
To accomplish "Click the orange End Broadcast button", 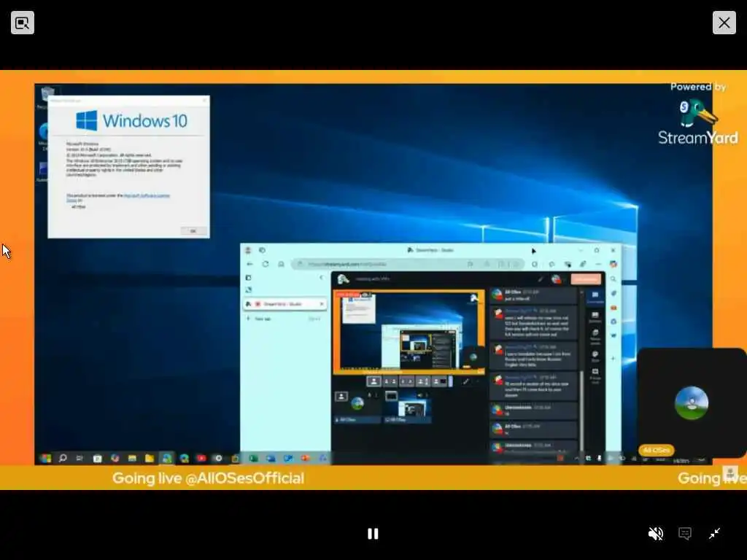I will pyautogui.click(x=586, y=279).
